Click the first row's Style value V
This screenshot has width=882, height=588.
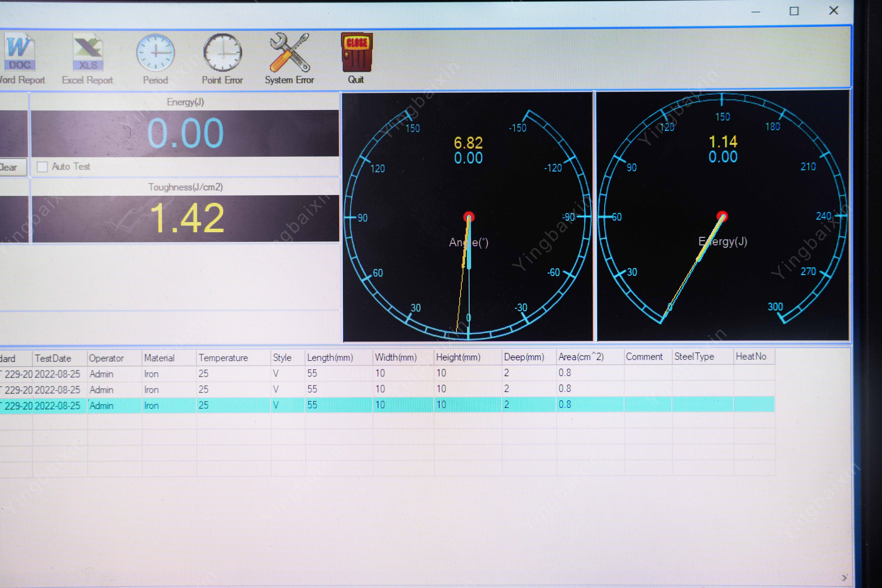pos(288,374)
